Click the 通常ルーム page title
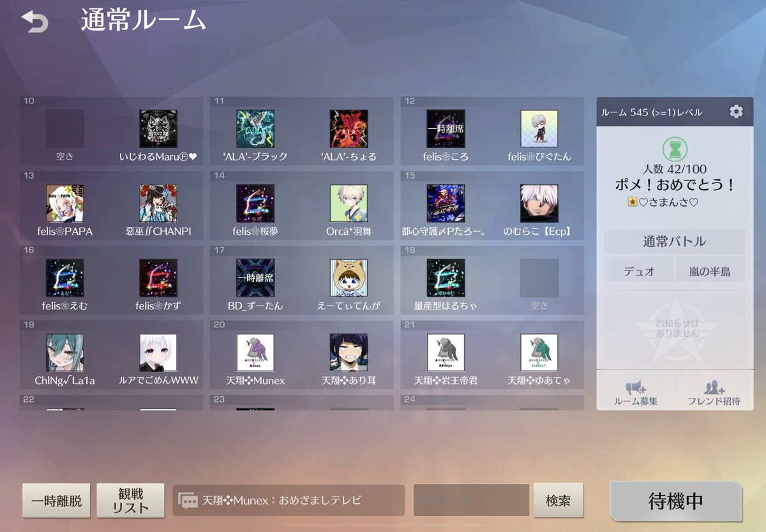Viewport: 766px width, 532px height. pyautogui.click(x=143, y=21)
